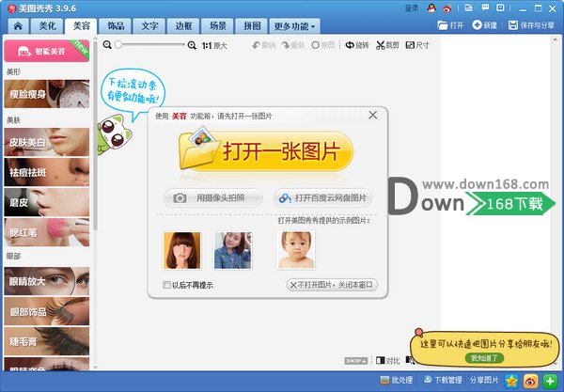Click the 新建 plus toolbar button
564x392 pixels.
484,25
